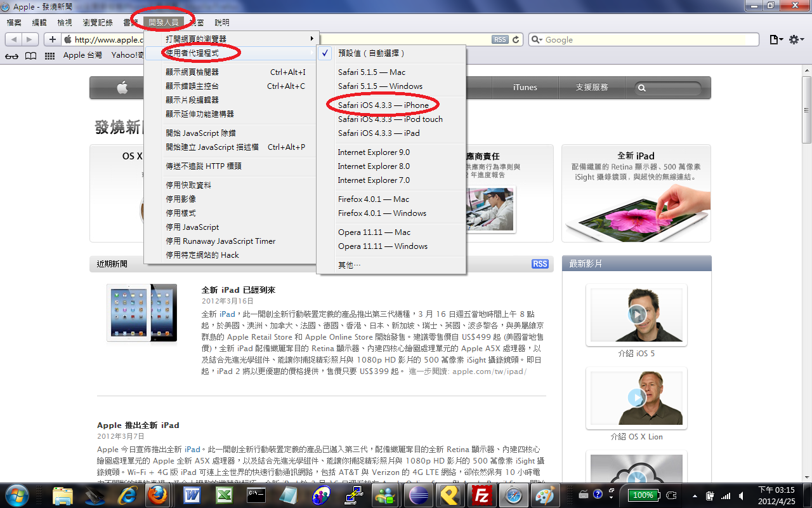Click the plus Add Bookmark button
The height and width of the screenshot is (508, 812).
52,39
